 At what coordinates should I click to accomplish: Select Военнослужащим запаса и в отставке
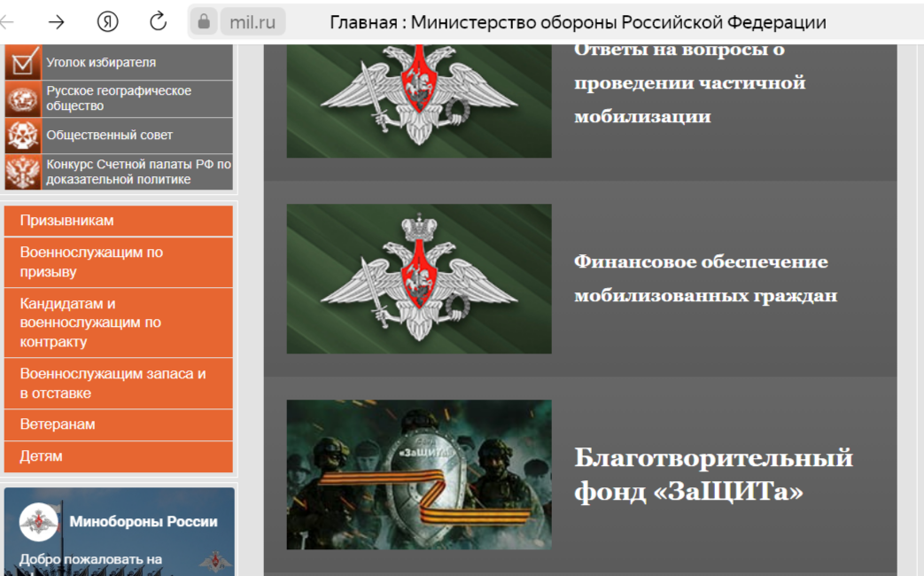coord(119,383)
